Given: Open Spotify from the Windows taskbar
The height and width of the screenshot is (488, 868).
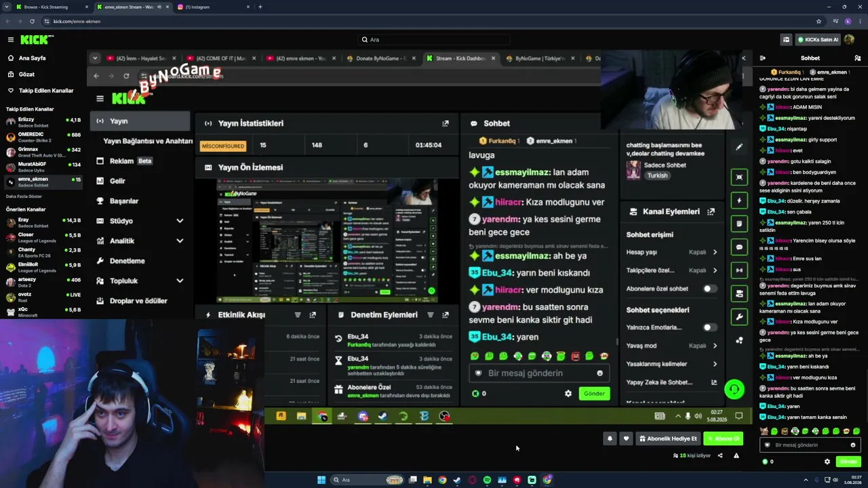Looking at the screenshot, I should point(487,480).
